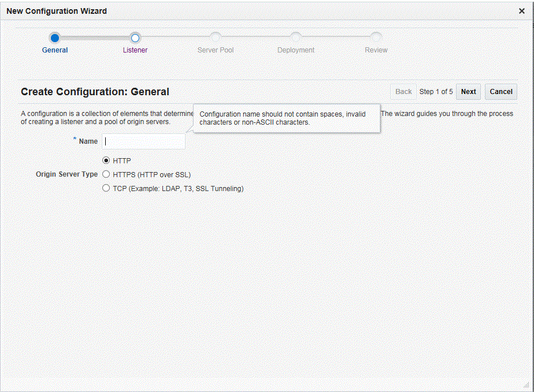This screenshot has height=392, width=534.
Task: Go to the Listener step label
Action: (x=135, y=50)
